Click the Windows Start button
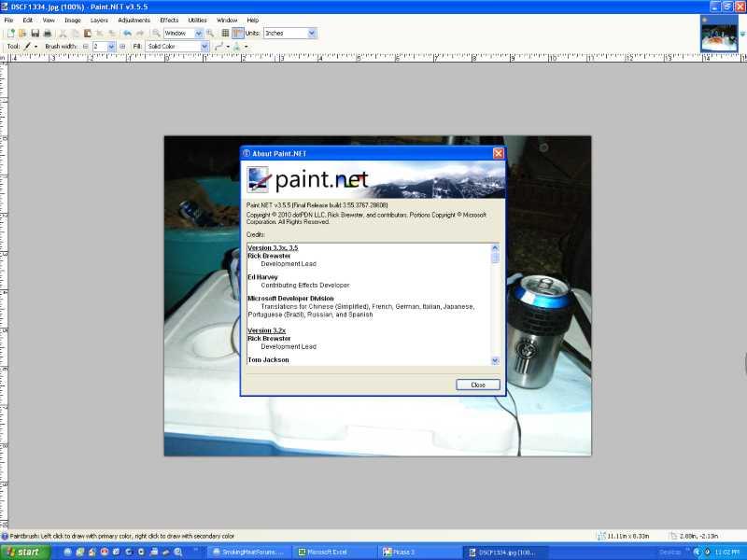The height and width of the screenshot is (560, 747). (24, 552)
